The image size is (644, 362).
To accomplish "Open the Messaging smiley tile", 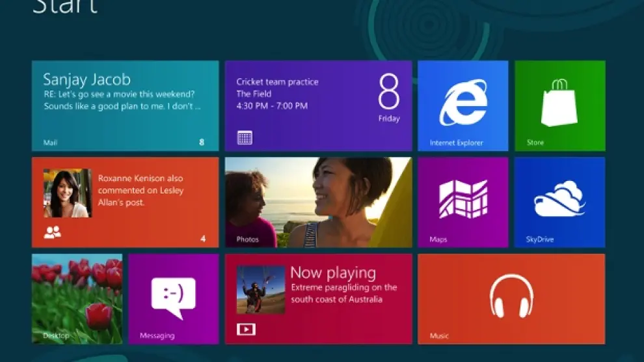I will 173,298.
